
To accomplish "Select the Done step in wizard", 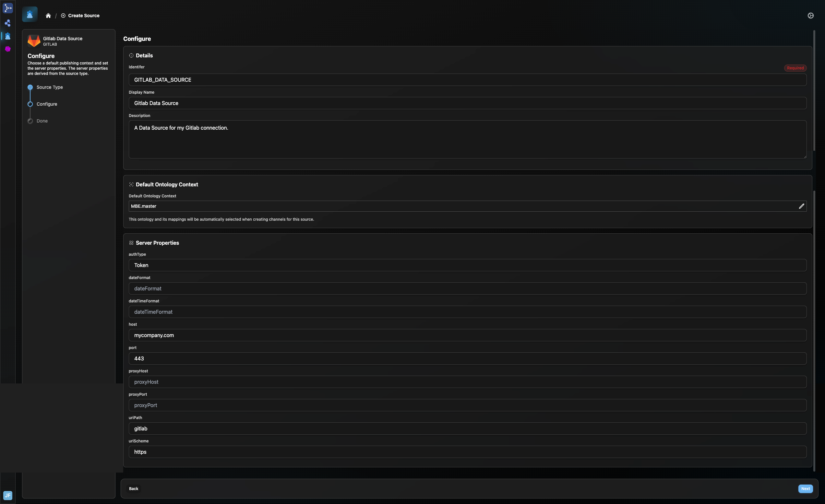I will point(42,121).
